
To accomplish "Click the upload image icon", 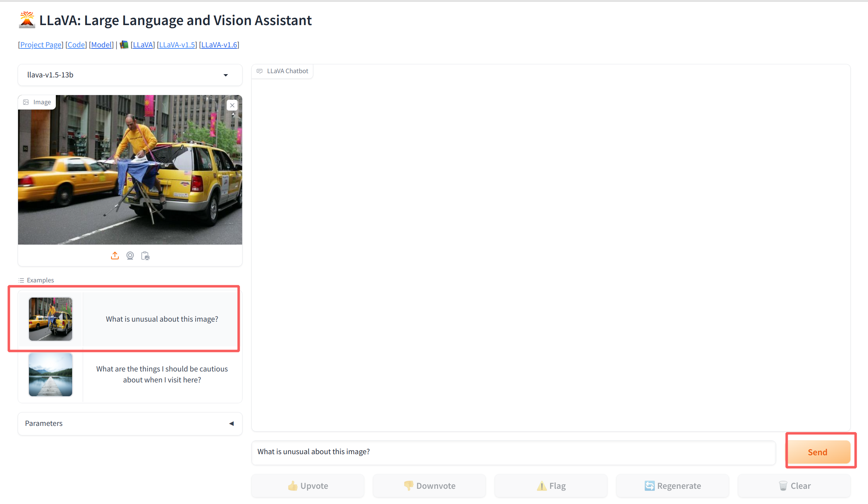I will coord(115,256).
